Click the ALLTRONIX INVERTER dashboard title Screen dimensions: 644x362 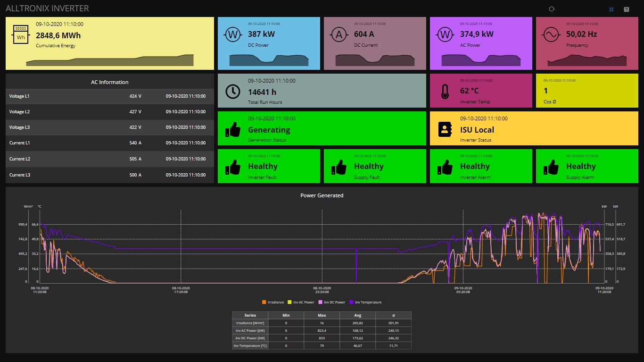click(47, 8)
